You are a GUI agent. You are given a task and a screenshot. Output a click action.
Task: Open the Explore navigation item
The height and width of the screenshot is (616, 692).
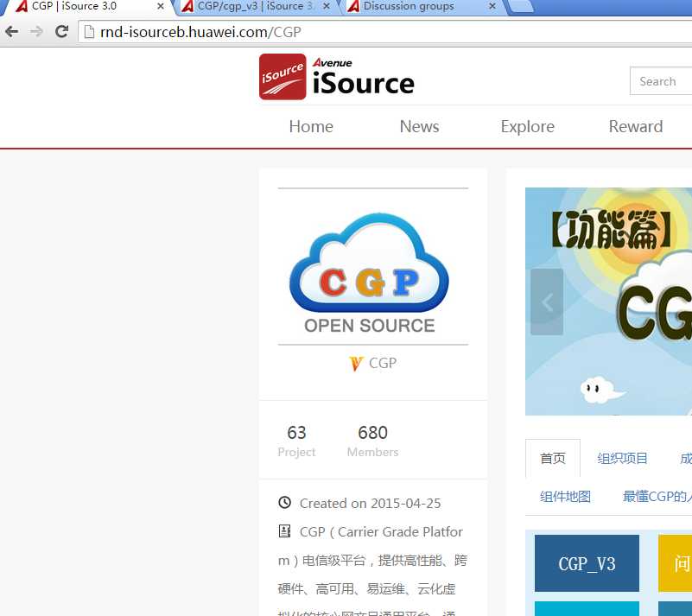click(527, 127)
